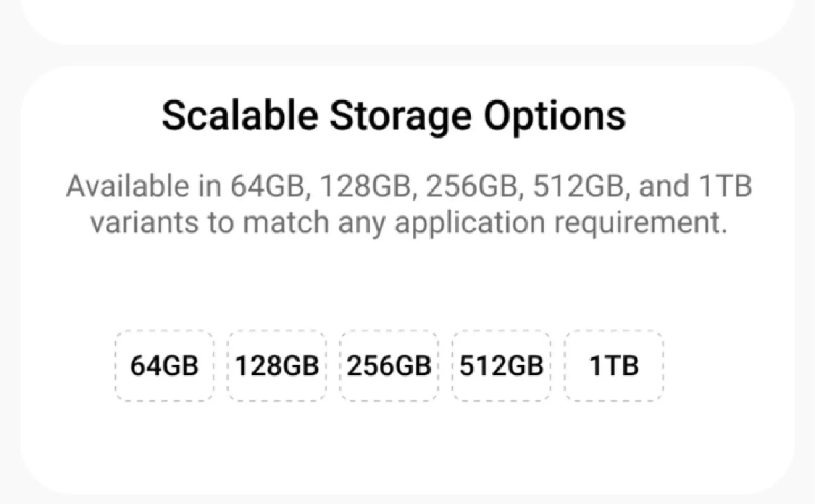
Task: Click the word "variants" in the description
Action: (x=145, y=222)
